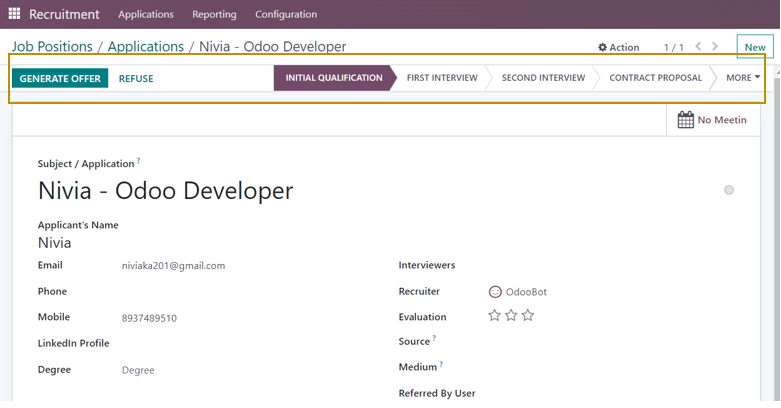781x408 pixels.
Task: Set evaluation to one star
Action: tap(494, 316)
